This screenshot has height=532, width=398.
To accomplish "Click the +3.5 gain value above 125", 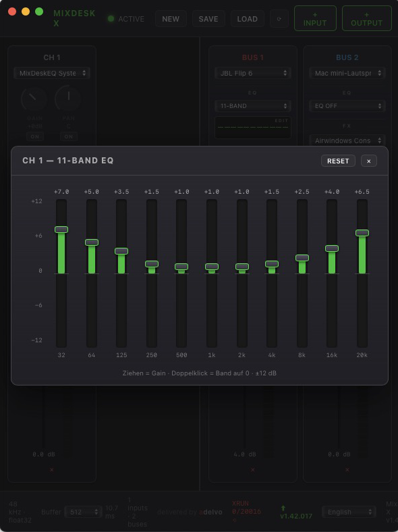I will [121, 192].
